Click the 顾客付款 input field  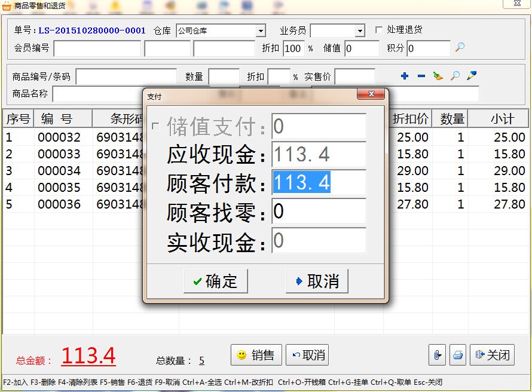click(319, 183)
